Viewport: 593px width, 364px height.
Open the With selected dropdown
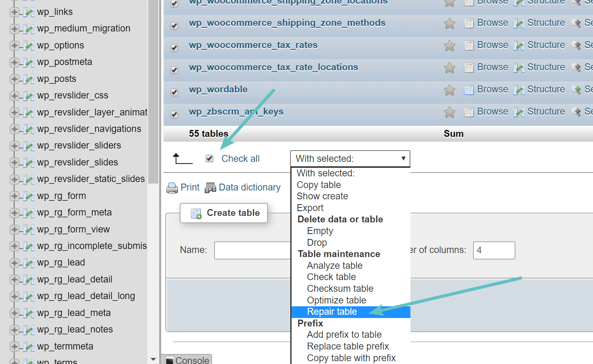(350, 159)
